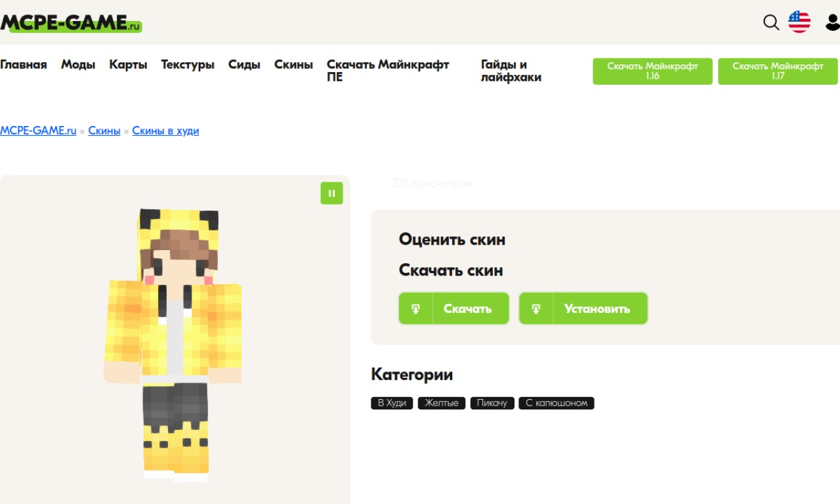
Task: Click the 279 просмотров view counter
Action: tap(431, 183)
